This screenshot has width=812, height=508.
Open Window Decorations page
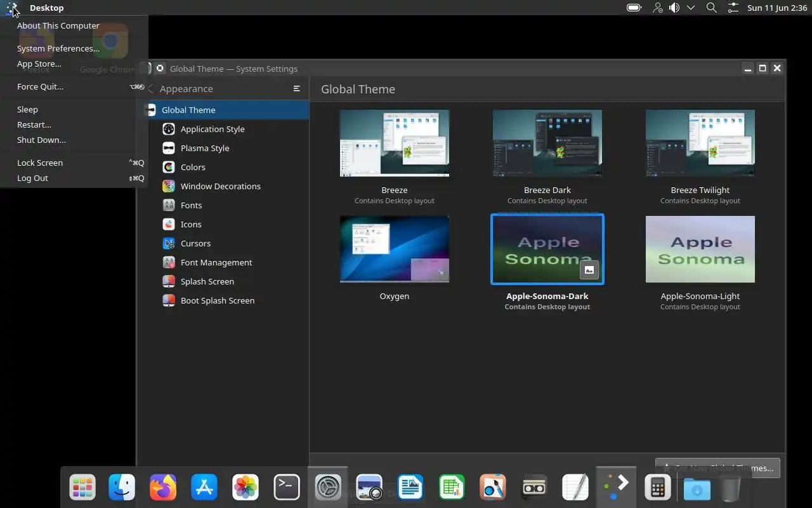pyautogui.click(x=223, y=186)
